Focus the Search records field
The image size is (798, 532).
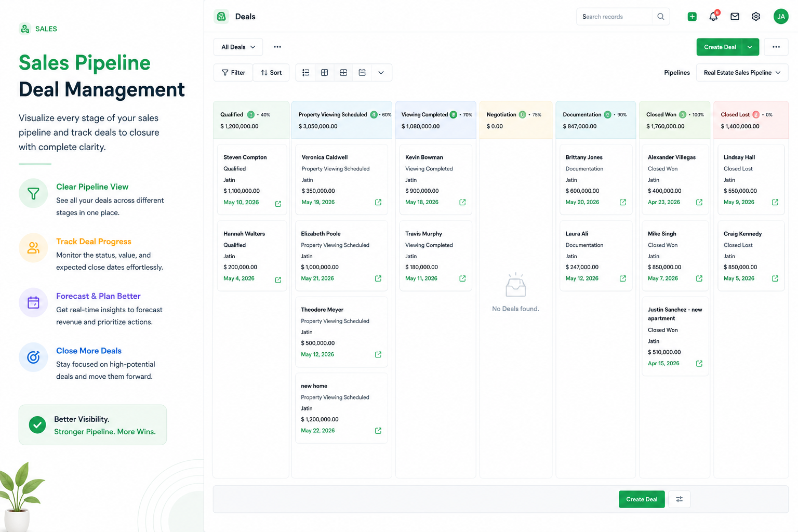click(615, 17)
